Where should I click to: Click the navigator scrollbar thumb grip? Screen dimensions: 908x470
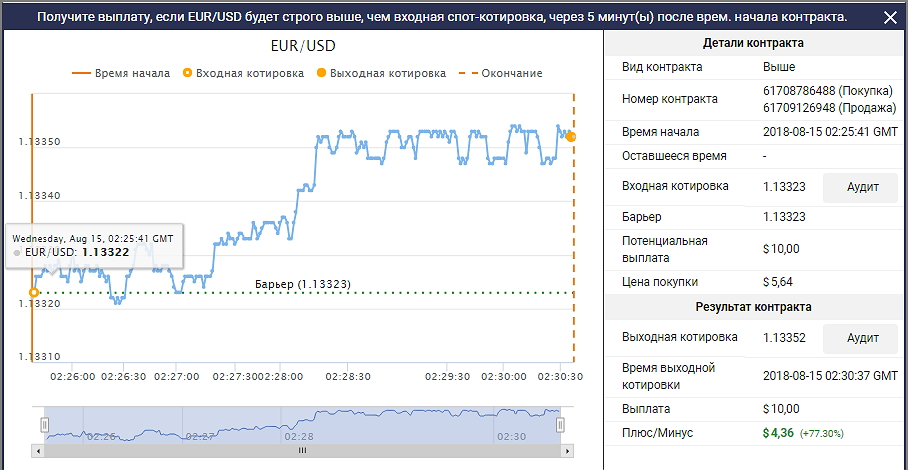[302, 450]
